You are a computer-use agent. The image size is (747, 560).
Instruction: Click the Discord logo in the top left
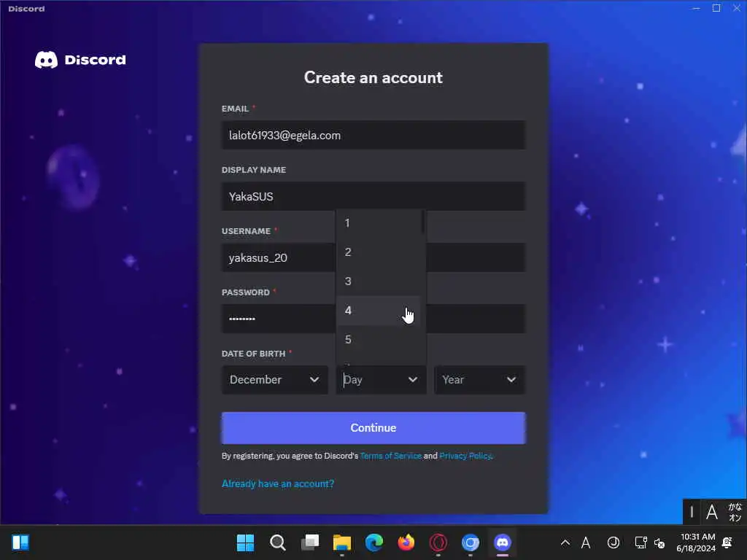click(80, 60)
